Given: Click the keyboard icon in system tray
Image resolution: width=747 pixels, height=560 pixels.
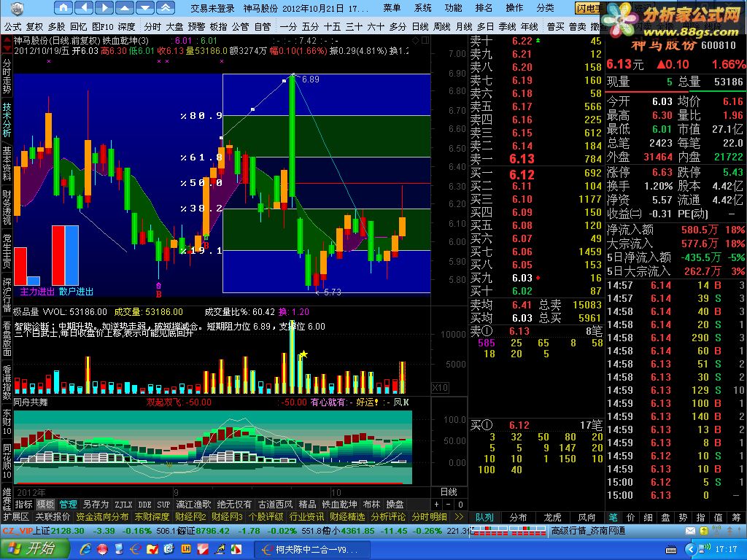Looking at the screenshot, I should (x=671, y=550).
